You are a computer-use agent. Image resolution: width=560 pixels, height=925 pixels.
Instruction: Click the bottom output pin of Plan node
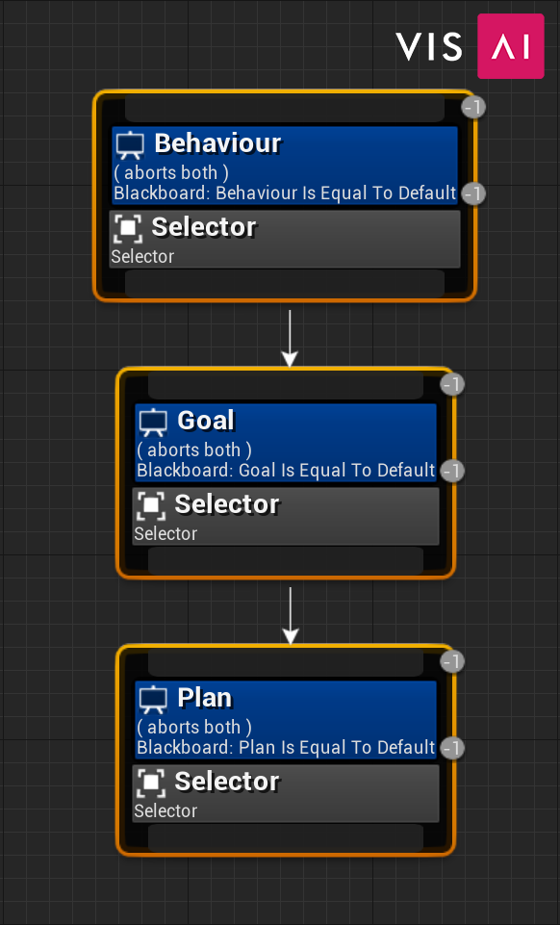point(286,837)
